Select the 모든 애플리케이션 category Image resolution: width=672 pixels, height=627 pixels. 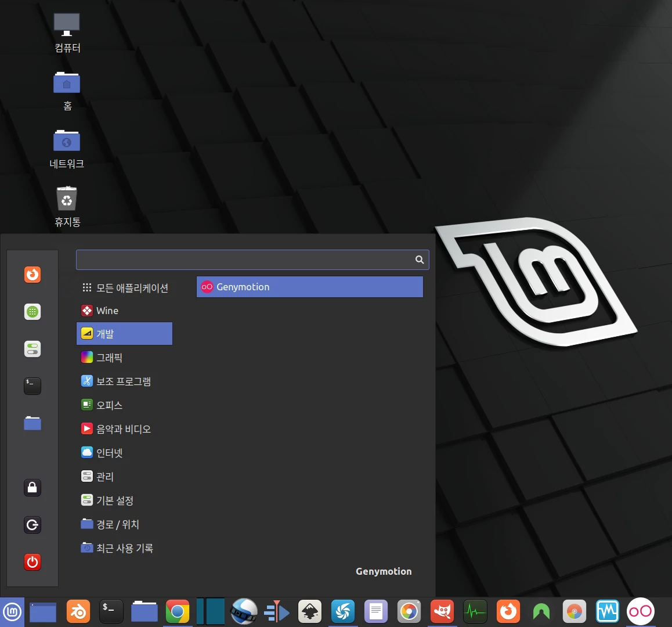[124, 288]
